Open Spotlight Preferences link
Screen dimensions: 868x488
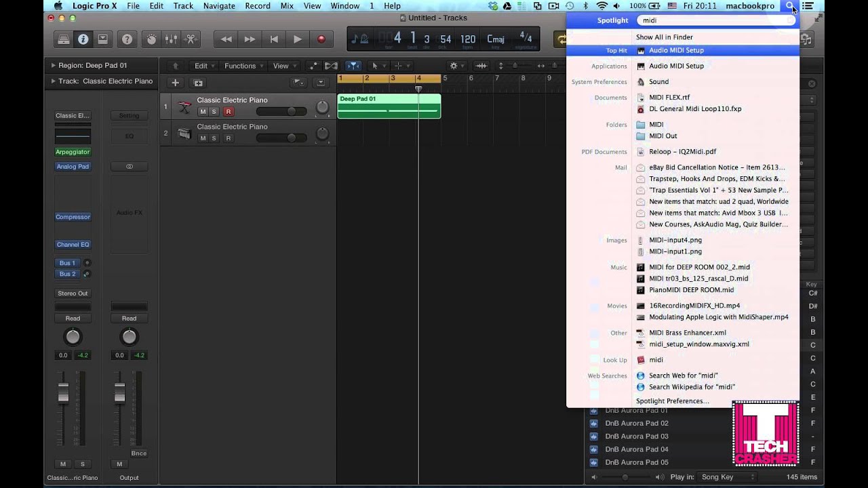click(x=672, y=401)
